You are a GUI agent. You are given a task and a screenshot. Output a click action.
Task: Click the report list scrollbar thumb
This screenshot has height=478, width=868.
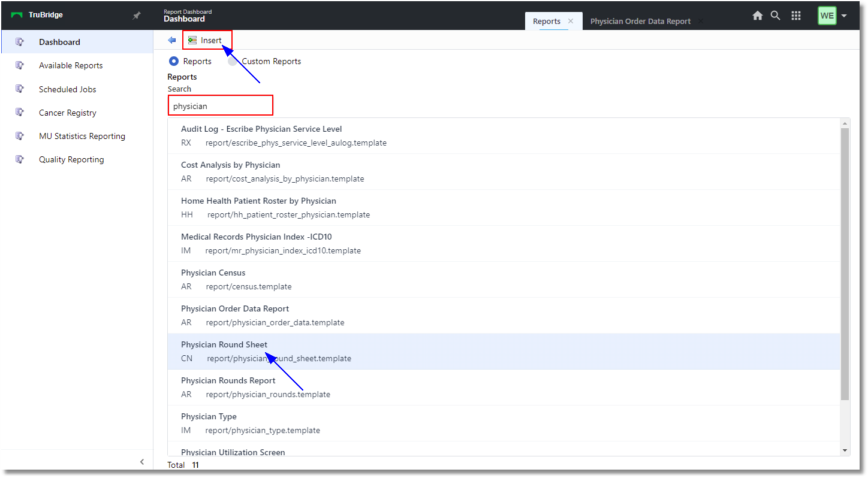click(x=845, y=264)
